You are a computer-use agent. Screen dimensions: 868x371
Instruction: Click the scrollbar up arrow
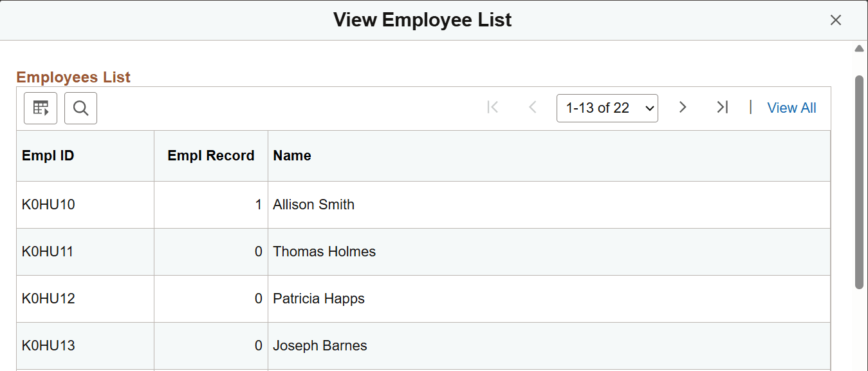[x=858, y=48]
